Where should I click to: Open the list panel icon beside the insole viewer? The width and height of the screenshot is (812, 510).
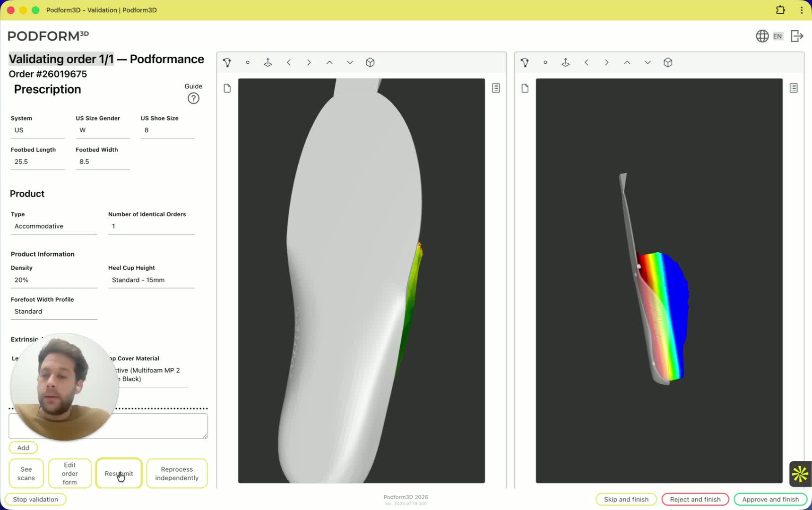click(x=496, y=88)
